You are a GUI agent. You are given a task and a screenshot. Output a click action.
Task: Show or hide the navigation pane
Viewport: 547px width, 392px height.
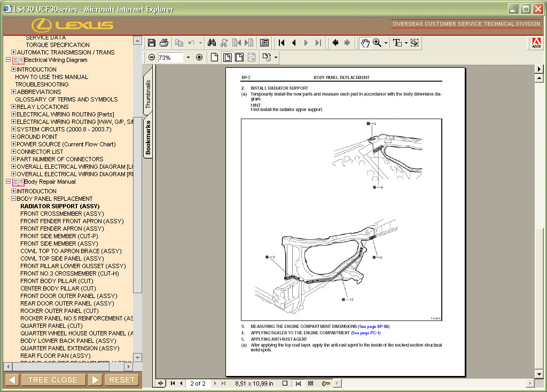pos(264,43)
